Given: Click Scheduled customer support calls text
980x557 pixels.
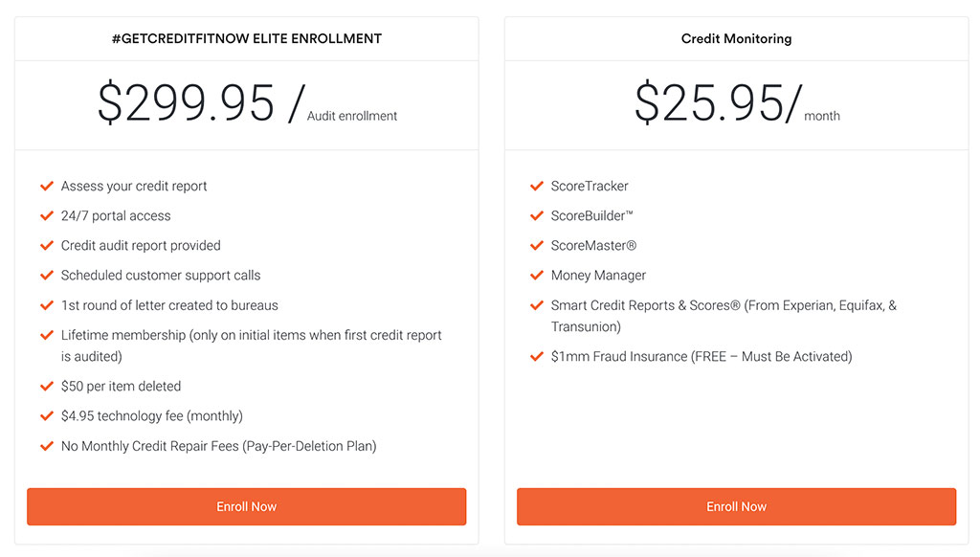Looking at the screenshot, I should [x=161, y=276].
